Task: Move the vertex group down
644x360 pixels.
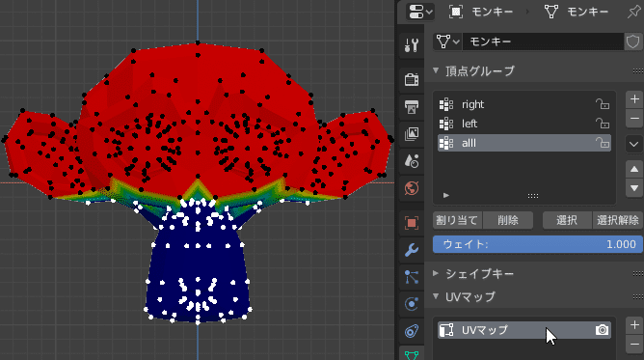Action: (634, 188)
